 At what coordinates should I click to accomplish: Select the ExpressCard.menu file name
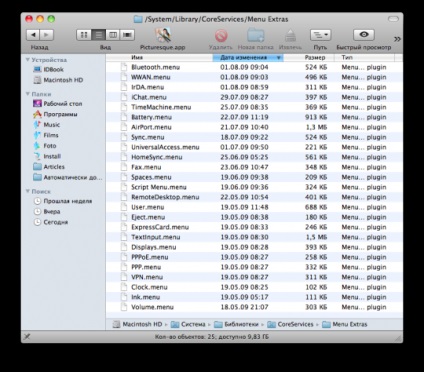coord(160,227)
